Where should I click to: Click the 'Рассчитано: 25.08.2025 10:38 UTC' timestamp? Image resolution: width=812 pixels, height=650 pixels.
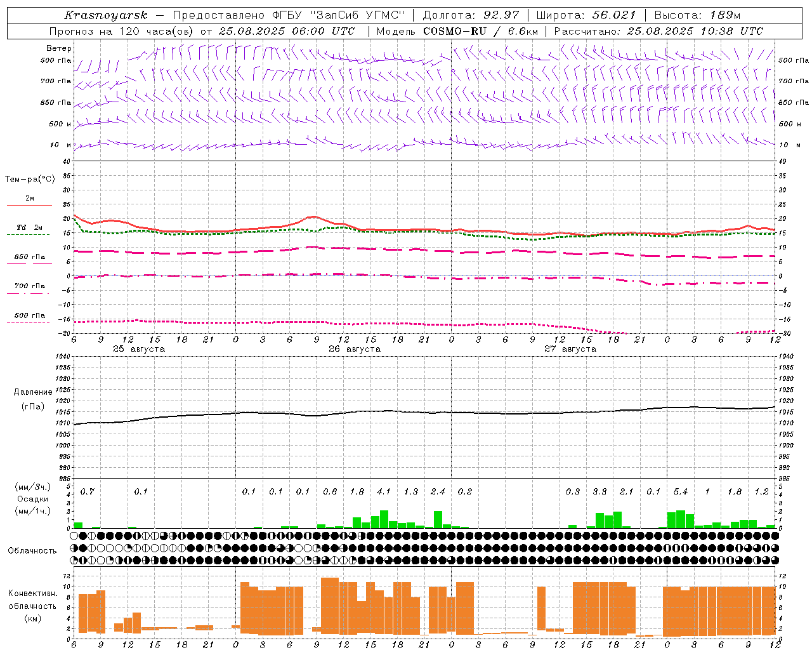pos(658,31)
